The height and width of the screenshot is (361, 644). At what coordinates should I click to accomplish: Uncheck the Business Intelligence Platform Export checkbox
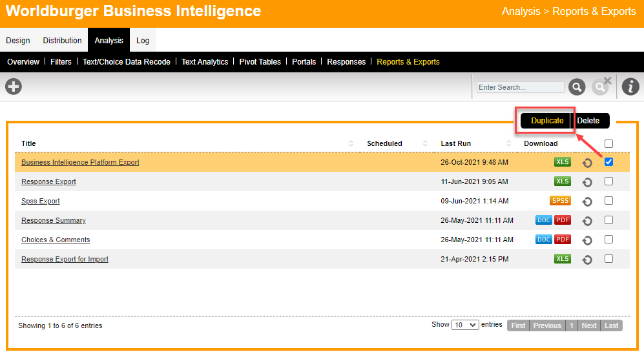coord(608,162)
